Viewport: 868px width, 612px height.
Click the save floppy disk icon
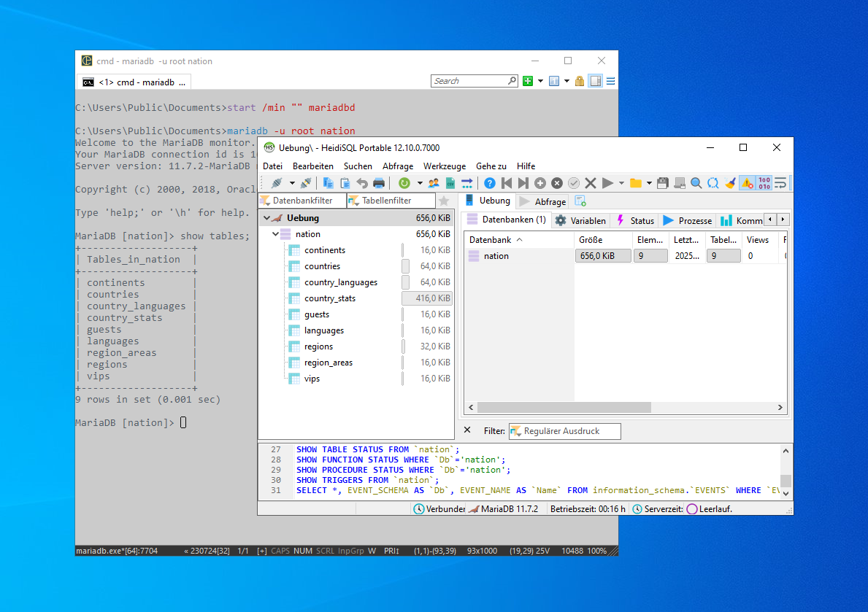(663, 183)
